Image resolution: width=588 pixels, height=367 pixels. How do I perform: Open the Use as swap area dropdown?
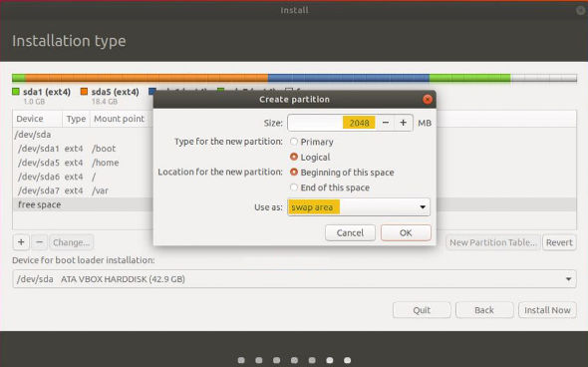pyautogui.click(x=359, y=207)
